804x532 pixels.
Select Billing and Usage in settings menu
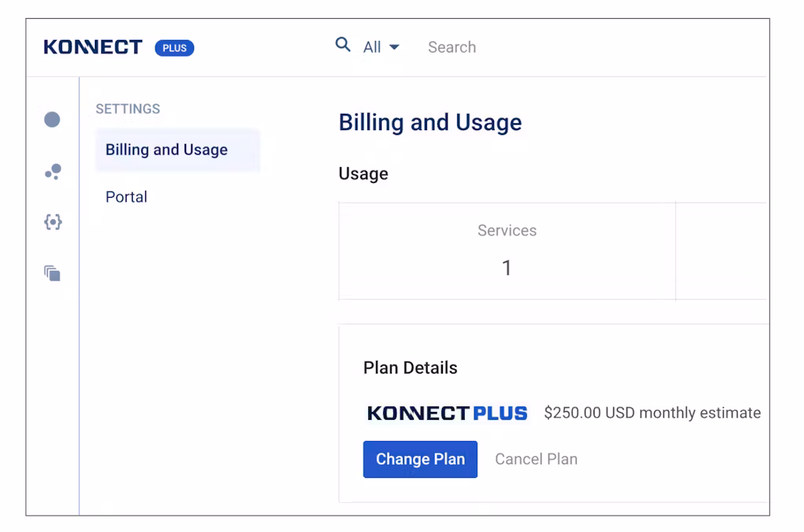tap(166, 150)
